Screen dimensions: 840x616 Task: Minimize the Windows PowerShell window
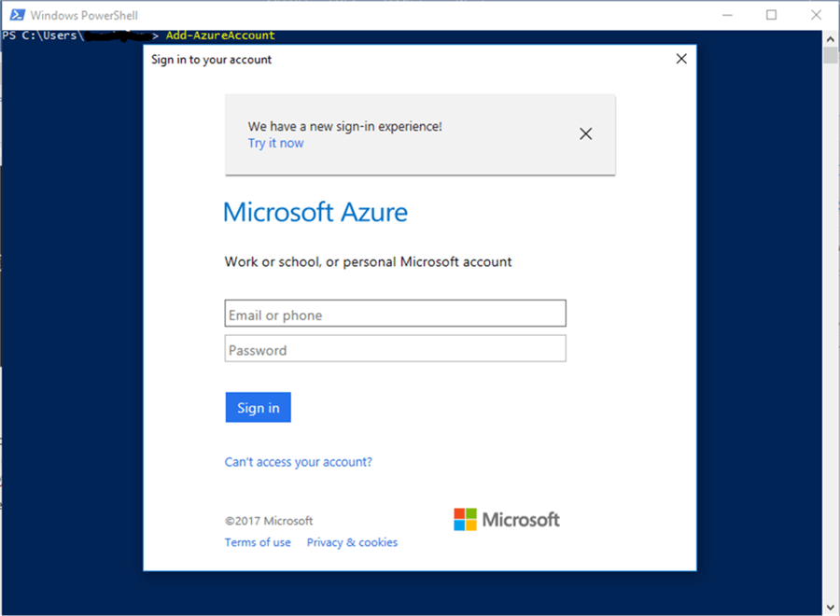pos(727,15)
